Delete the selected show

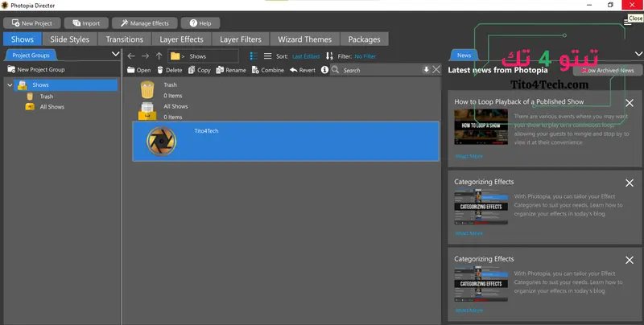tap(170, 70)
